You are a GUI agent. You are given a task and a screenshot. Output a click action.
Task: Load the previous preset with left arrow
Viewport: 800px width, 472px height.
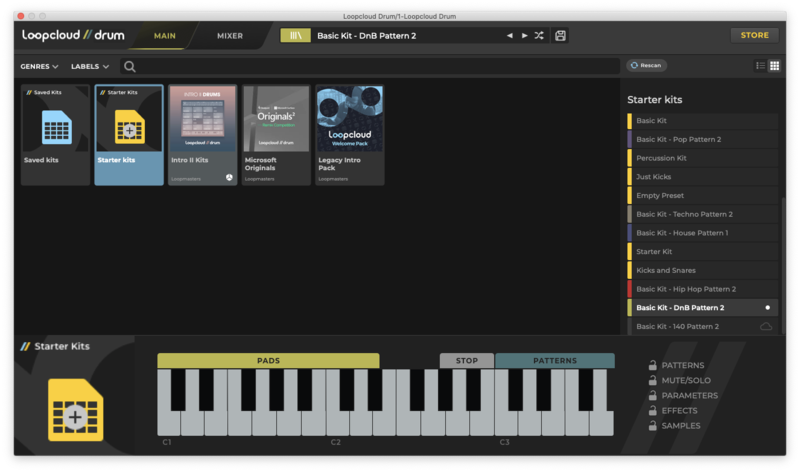pos(509,36)
